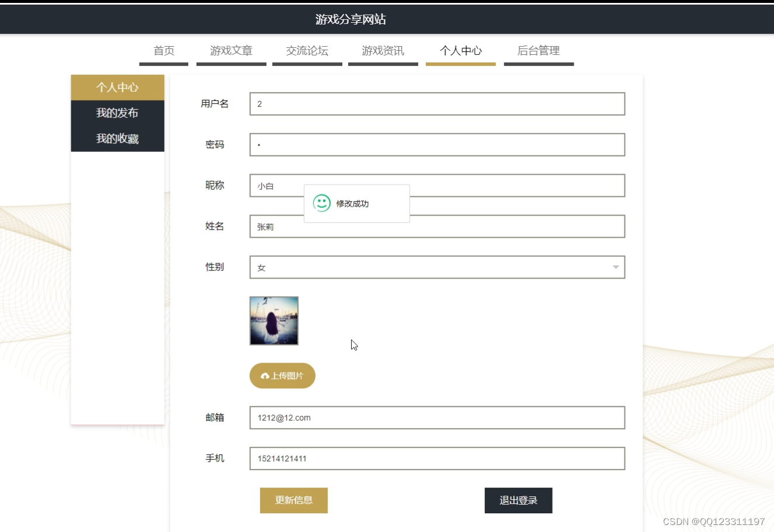
Task: Open the 后台管理 admin page
Action: 539,50
